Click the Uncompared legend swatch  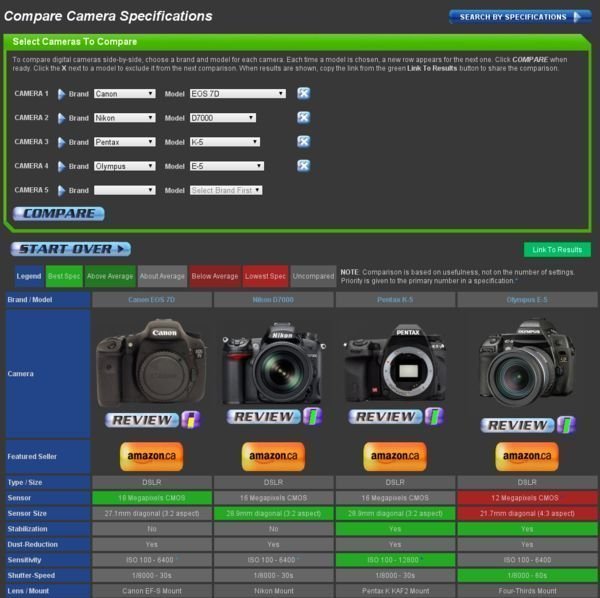(x=313, y=276)
